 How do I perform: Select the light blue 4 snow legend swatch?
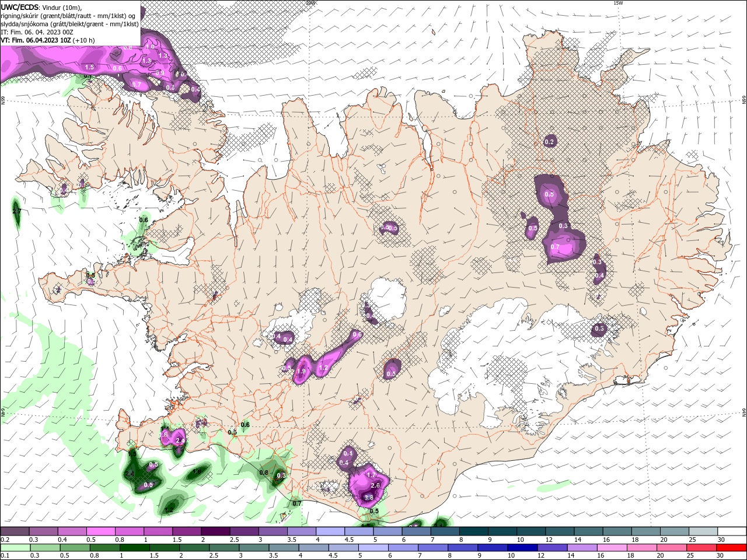pos(330,531)
